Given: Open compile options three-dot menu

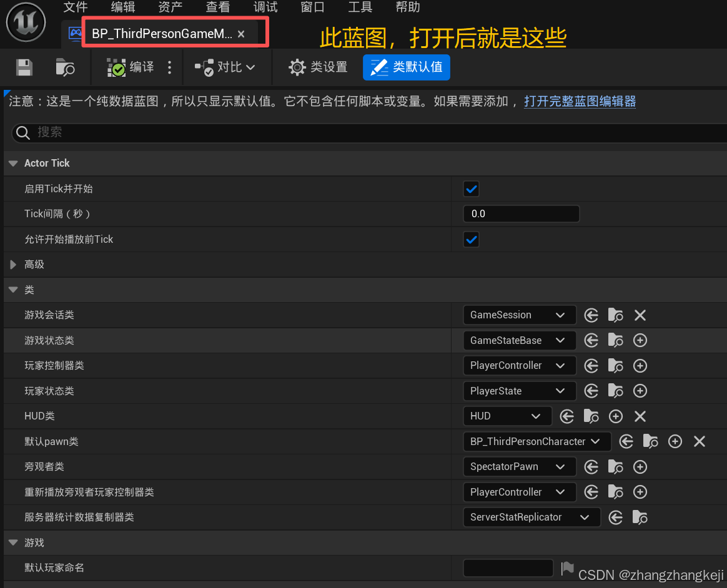Looking at the screenshot, I should coord(170,67).
